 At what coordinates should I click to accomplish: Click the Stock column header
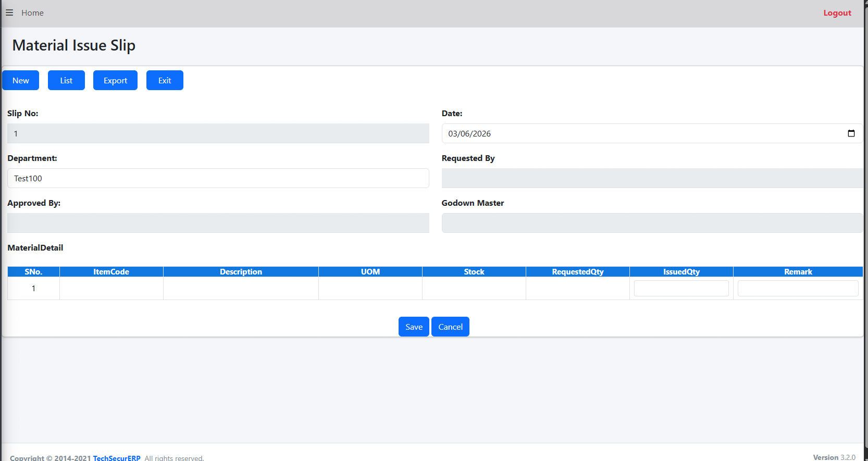coord(474,271)
